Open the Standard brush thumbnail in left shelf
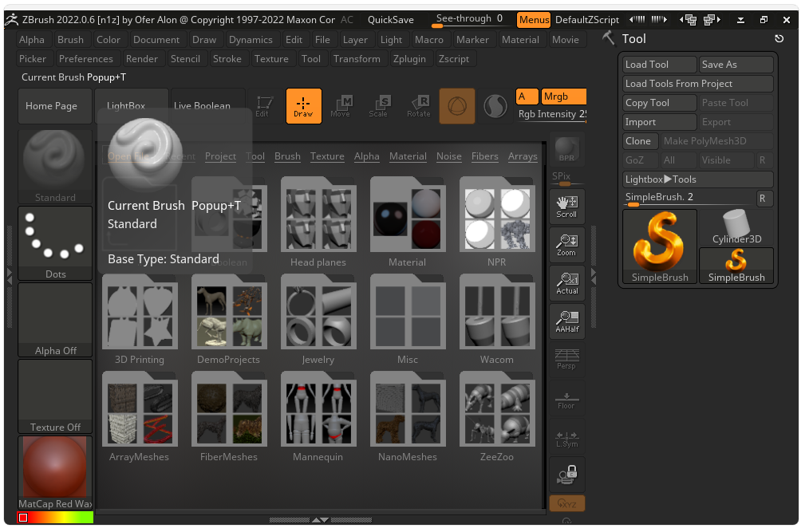The width and height of the screenshot is (805, 532). [55, 167]
